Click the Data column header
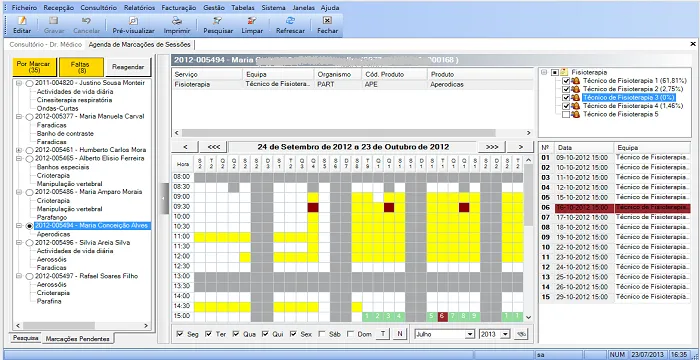Screen dimensions: 700x360 click(x=584, y=147)
